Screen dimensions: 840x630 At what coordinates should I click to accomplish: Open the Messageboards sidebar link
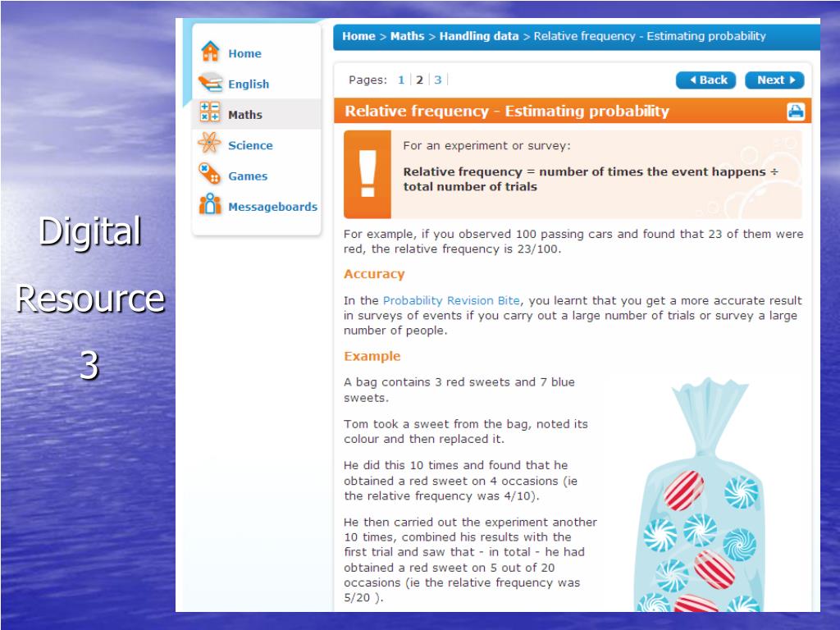272,207
